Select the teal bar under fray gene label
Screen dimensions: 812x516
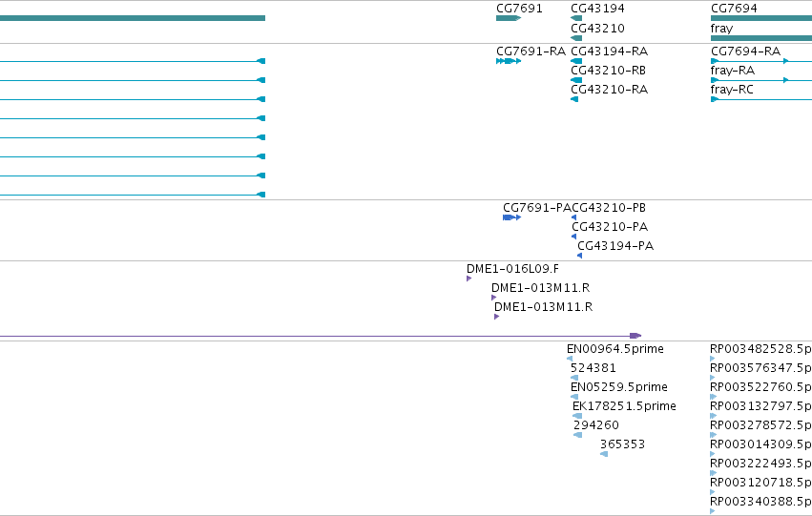click(761, 38)
